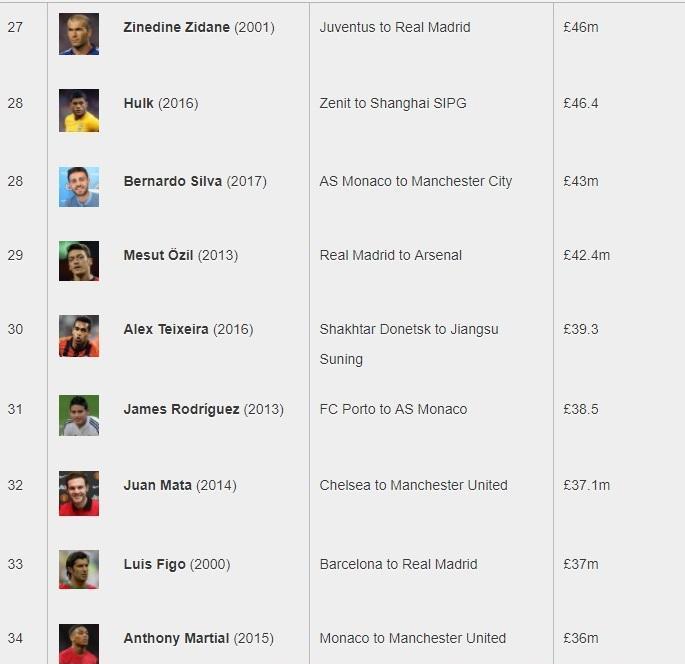Click the £42.4m fee for Özil
This screenshot has width=685, height=664.
pos(586,255)
